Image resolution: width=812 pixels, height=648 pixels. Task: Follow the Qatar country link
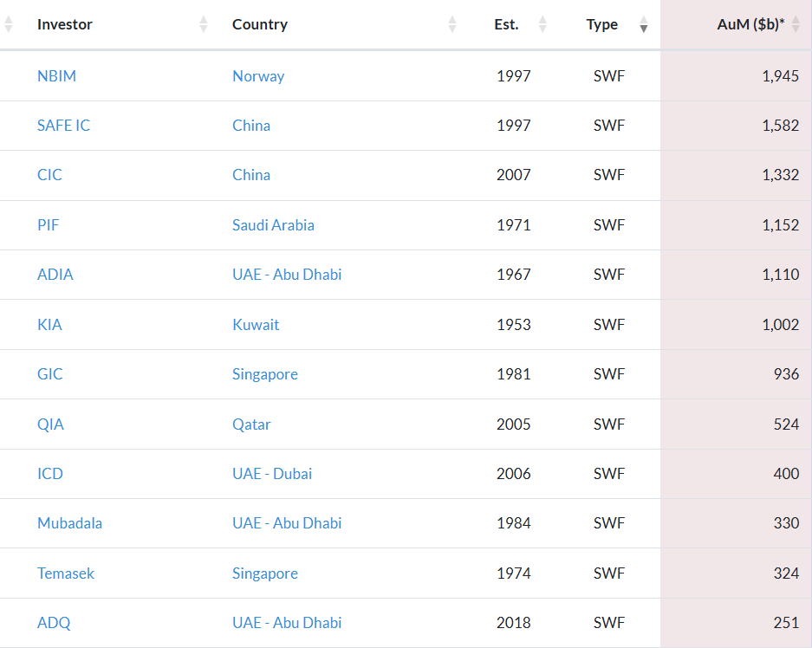click(251, 424)
